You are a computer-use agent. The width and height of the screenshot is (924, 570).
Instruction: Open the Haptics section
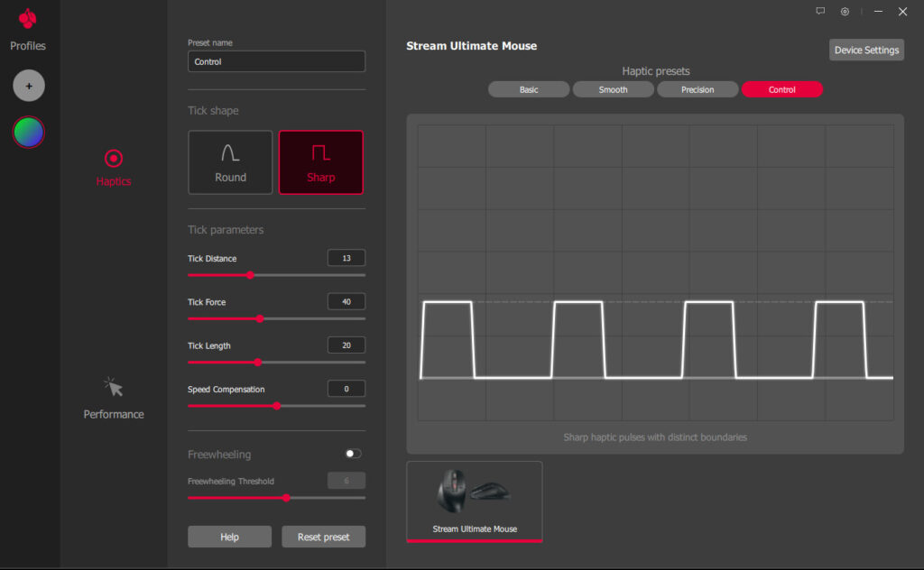(114, 168)
